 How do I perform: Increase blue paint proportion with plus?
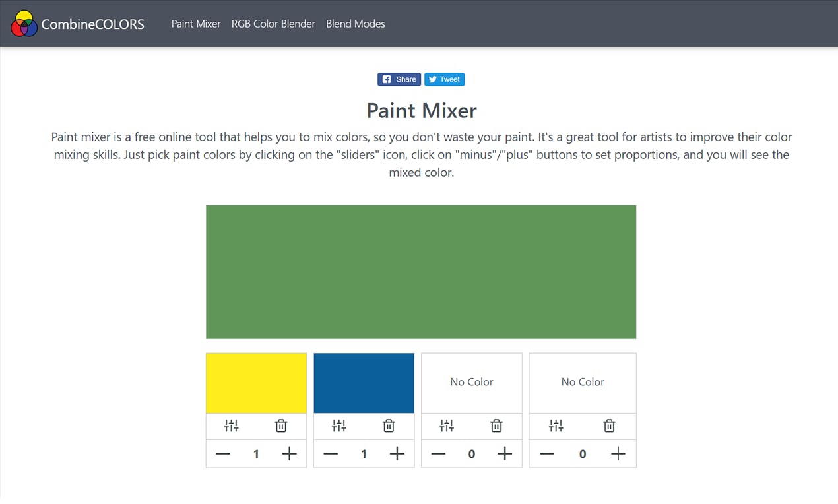[397, 454]
